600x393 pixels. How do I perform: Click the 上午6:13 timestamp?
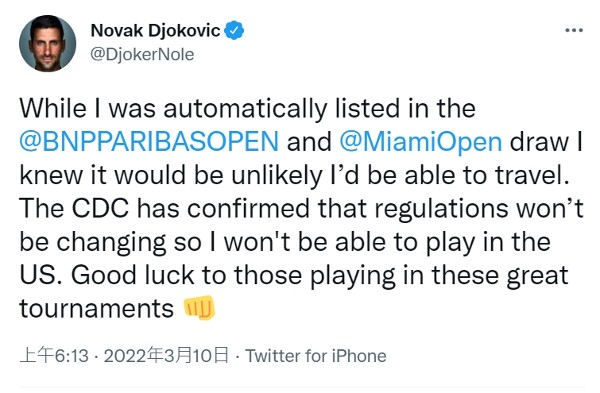pyautogui.click(x=54, y=356)
